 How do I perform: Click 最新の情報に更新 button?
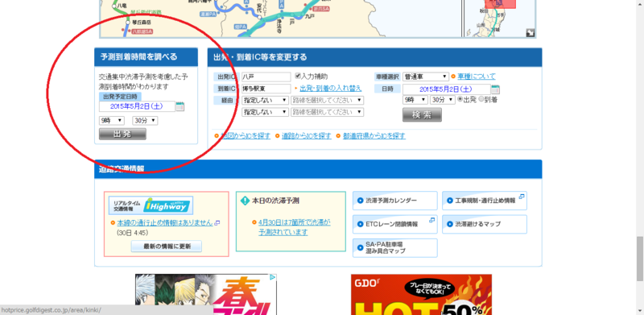coord(167,247)
